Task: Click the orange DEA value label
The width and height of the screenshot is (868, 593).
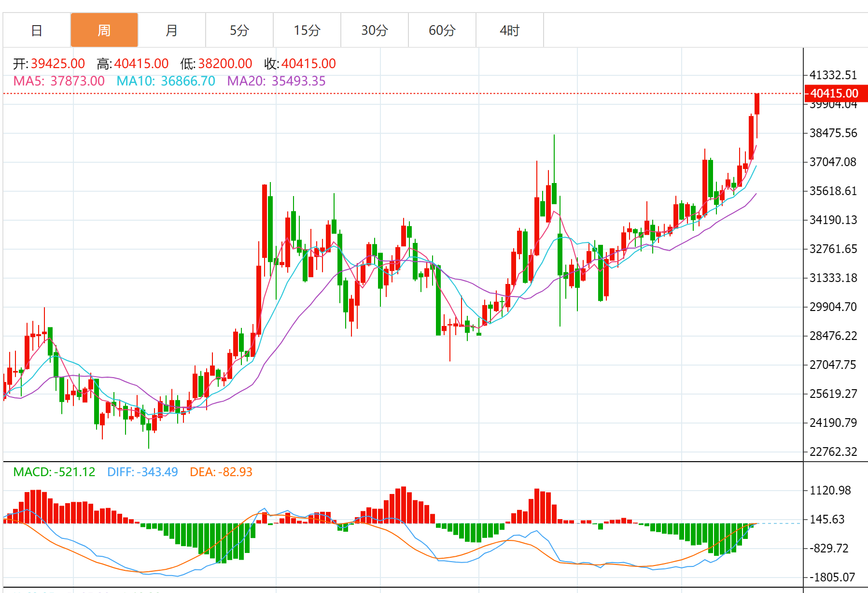Action: pyautogui.click(x=221, y=472)
